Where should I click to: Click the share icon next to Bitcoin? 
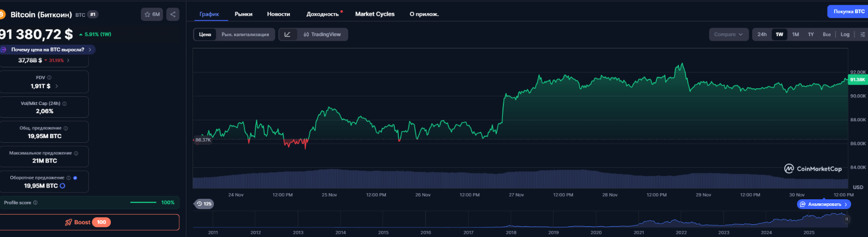coord(173,14)
